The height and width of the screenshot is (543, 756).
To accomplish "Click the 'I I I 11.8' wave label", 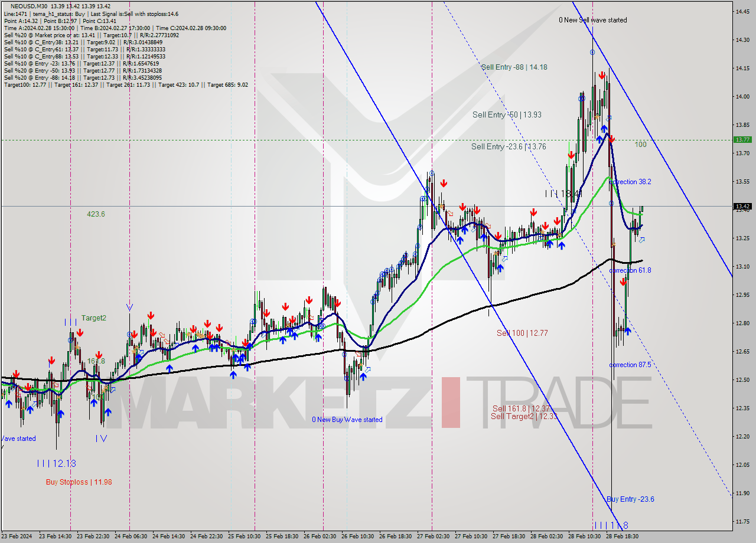I will click(611, 525).
